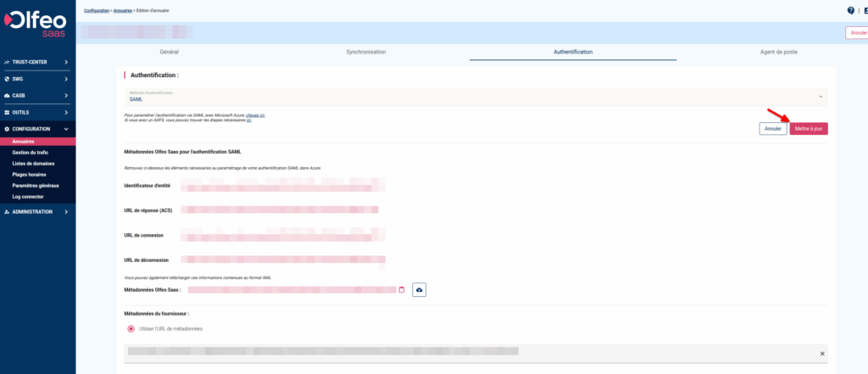Switch to the Agent de poste tab

(778, 52)
